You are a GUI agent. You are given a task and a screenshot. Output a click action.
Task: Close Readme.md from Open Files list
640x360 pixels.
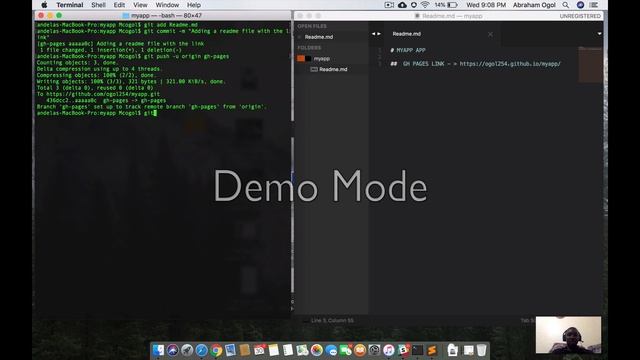(x=300, y=37)
